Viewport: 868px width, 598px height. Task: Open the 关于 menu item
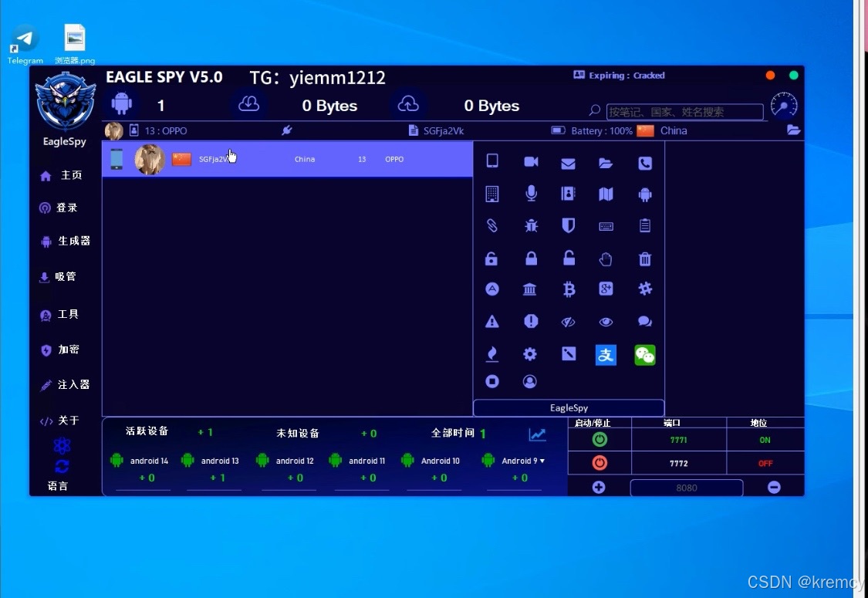pos(59,421)
